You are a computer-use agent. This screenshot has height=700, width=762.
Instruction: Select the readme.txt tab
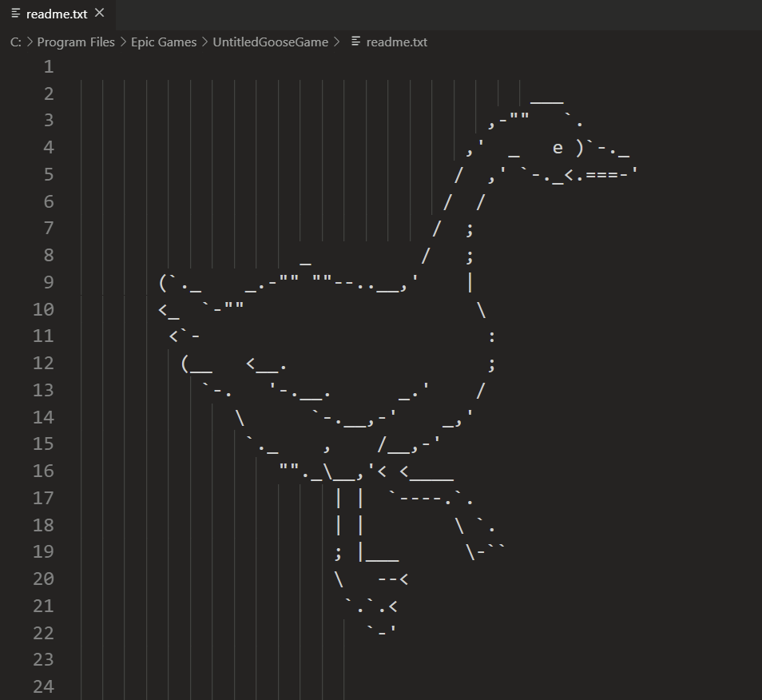point(58,14)
